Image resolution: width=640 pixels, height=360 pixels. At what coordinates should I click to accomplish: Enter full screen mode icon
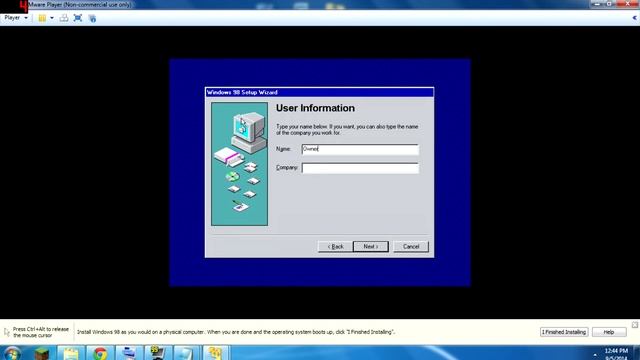click(78, 18)
